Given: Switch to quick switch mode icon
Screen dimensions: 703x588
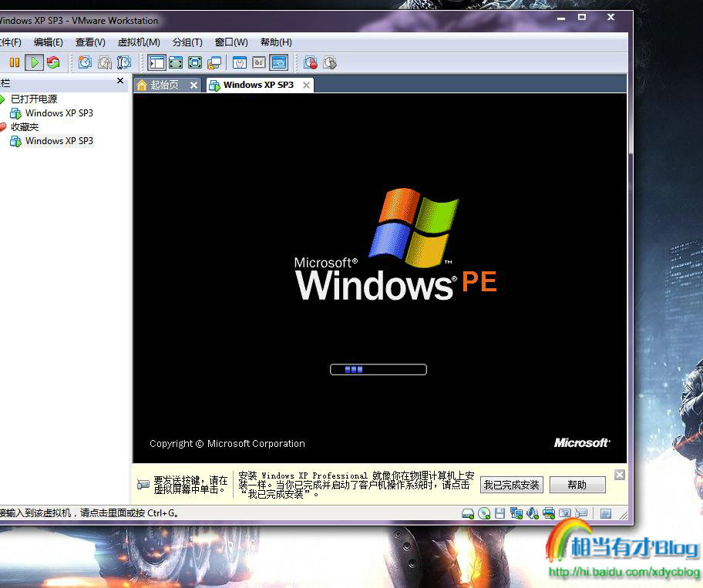Looking at the screenshot, I should 176,62.
